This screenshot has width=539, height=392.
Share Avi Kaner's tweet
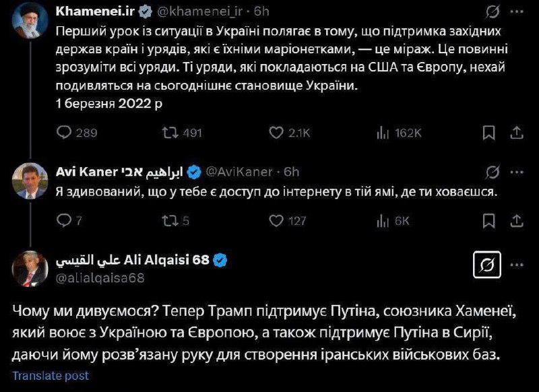tap(517, 220)
